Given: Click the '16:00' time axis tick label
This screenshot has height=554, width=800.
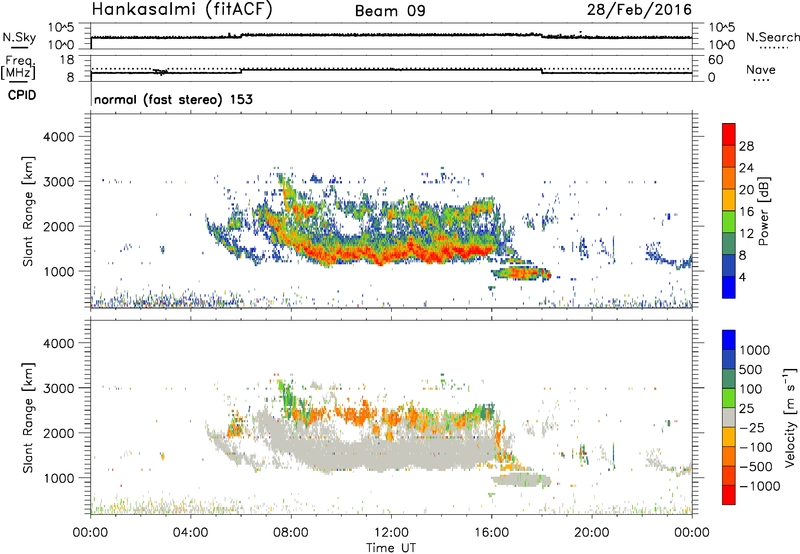Looking at the screenshot, I should tap(491, 533).
